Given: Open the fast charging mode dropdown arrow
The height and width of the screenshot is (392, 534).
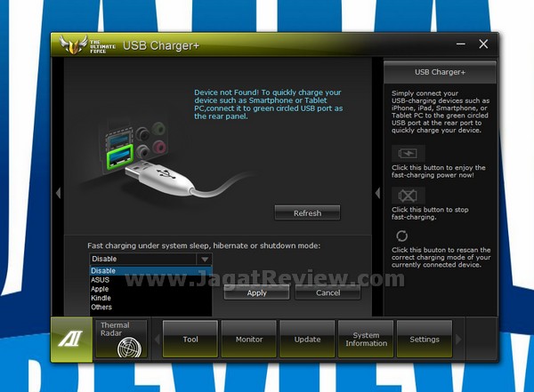Looking at the screenshot, I should click(x=205, y=259).
